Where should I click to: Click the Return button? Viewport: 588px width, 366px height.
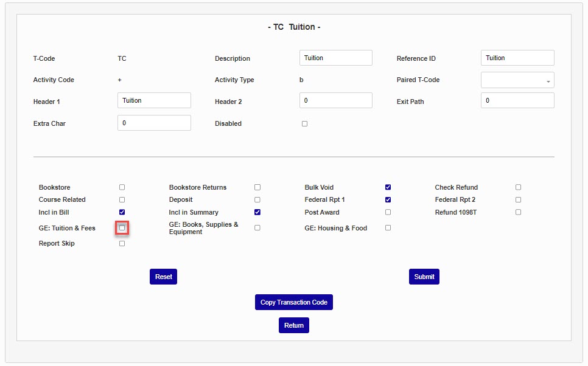pyautogui.click(x=293, y=325)
